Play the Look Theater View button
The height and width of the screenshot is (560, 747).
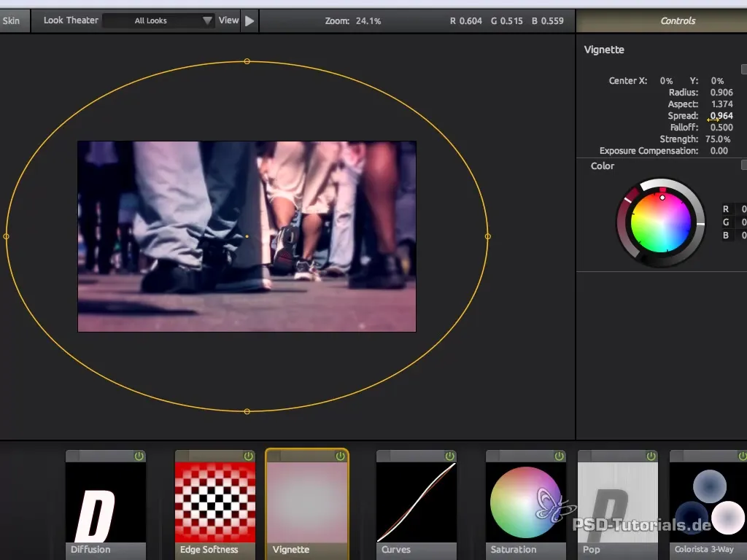249,21
